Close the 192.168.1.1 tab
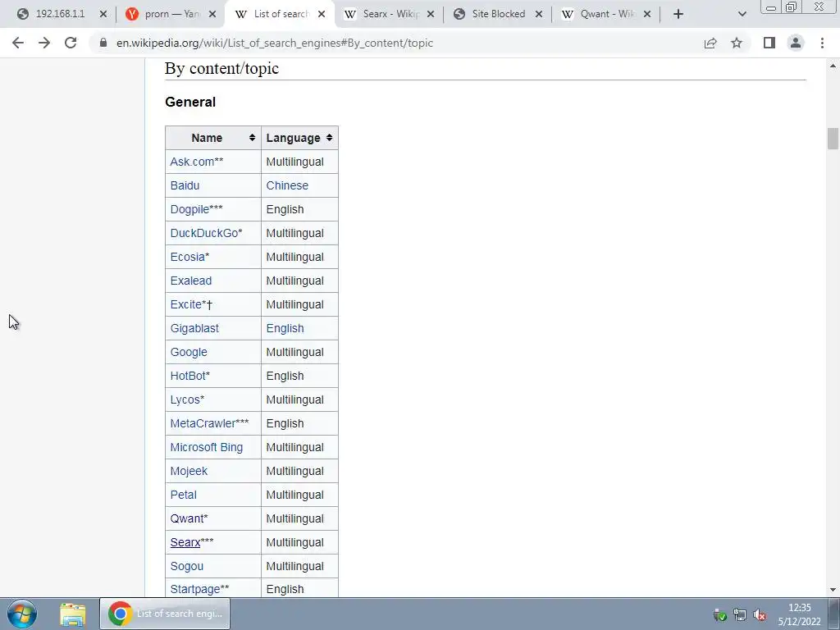Viewport: 840px width, 630px height. (x=103, y=14)
